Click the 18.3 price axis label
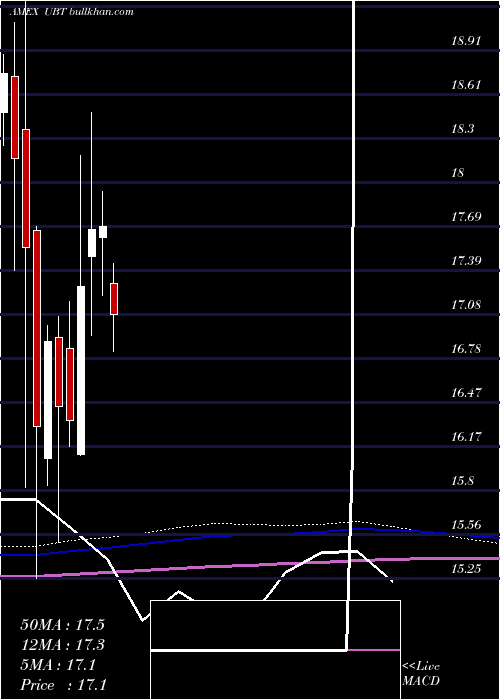 coord(462,129)
